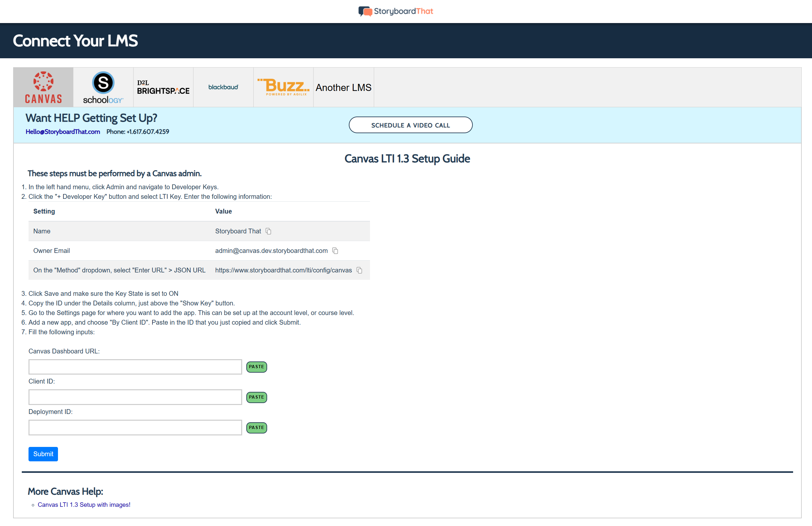This screenshot has width=812, height=526.
Task: Select the Canvas LMS tab
Action: point(43,87)
